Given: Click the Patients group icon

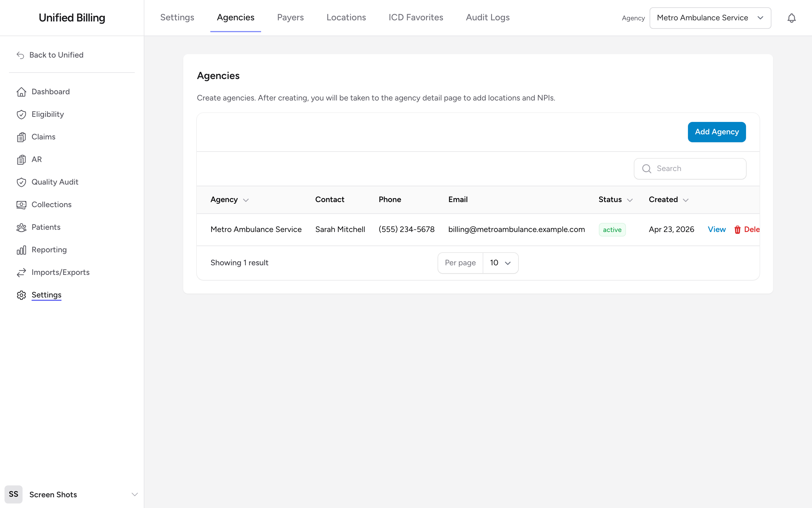Looking at the screenshot, I should coord(21,227).
